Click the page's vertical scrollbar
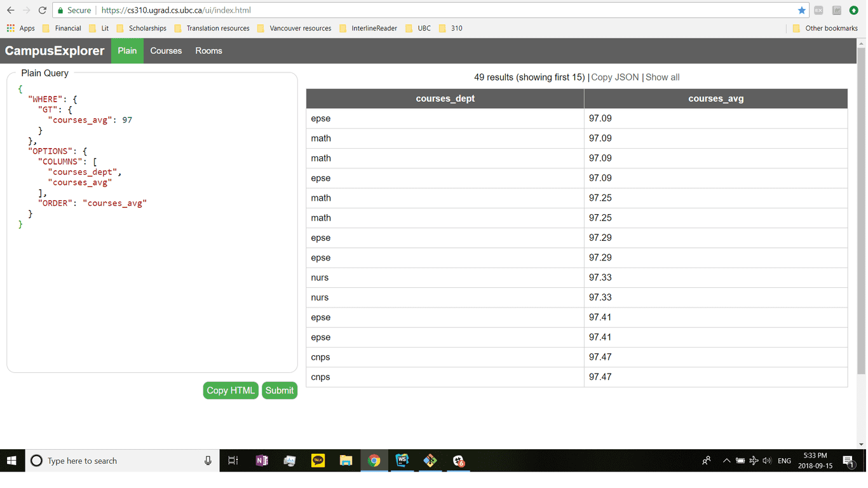 (861, 210)
